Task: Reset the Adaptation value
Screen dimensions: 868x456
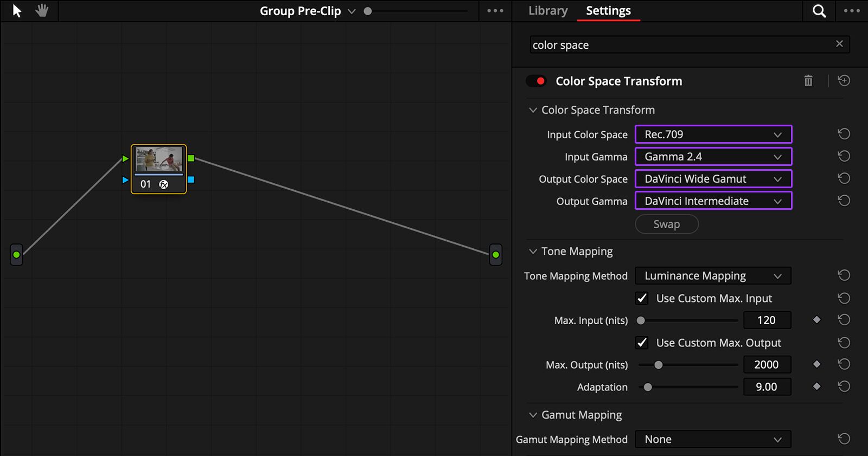Action: point(844,387)
